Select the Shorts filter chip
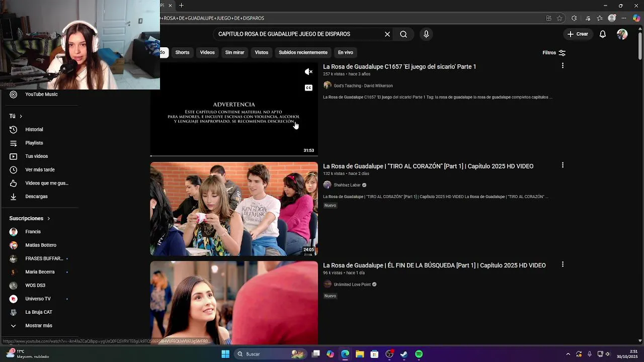 click(x=182, y=52)
